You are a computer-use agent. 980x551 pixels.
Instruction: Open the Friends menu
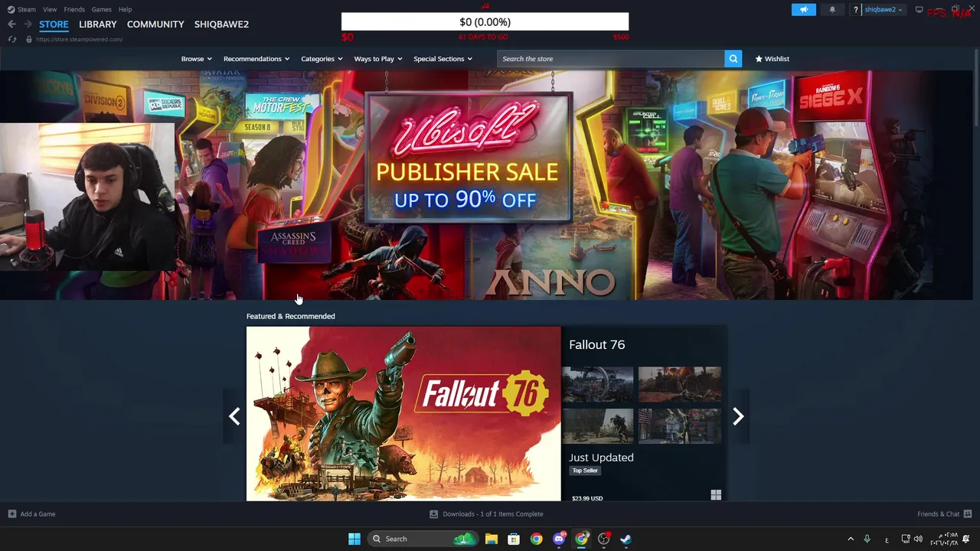74,9
